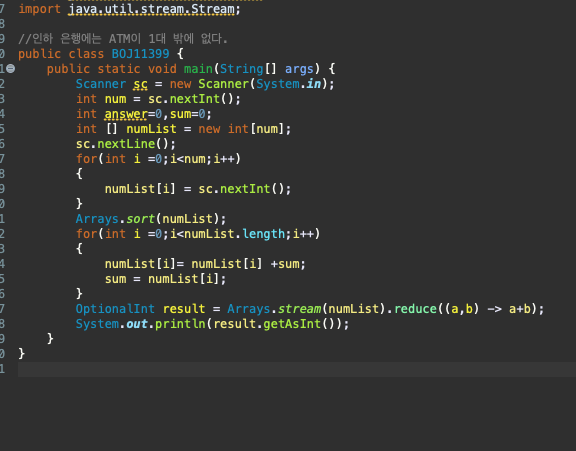Click the sc.nextLine() statement
Screen dimensions: 576x451
pos(126,144)
